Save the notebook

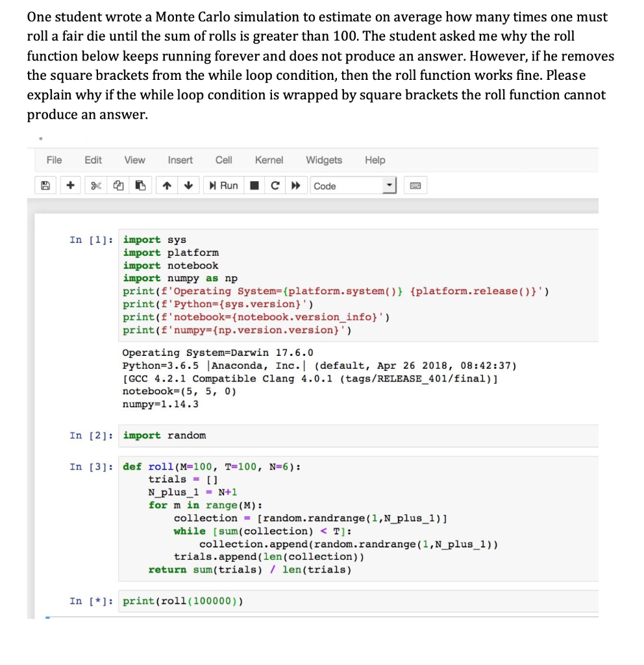tap(44, 186)
